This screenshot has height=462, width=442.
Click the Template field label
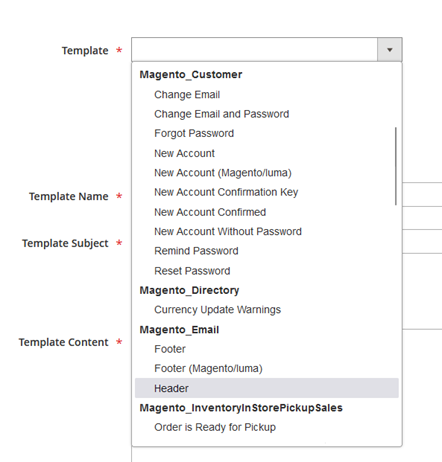click(85, 51)
